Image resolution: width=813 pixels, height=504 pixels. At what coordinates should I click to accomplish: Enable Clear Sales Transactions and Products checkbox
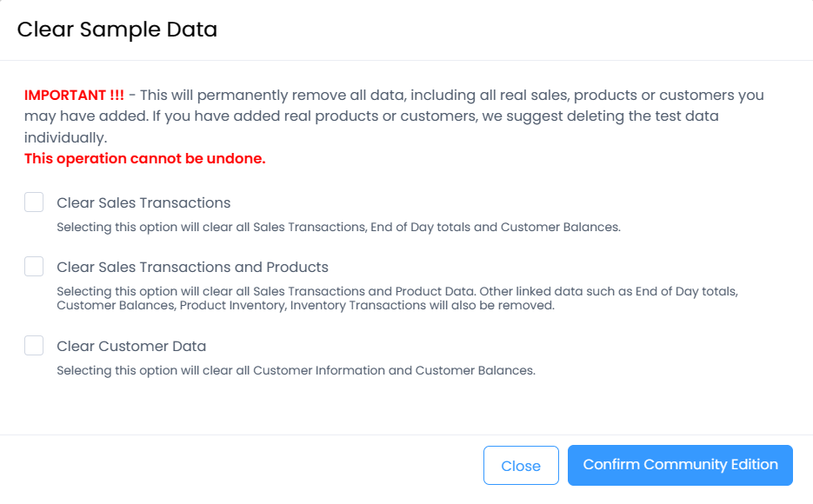34,267
